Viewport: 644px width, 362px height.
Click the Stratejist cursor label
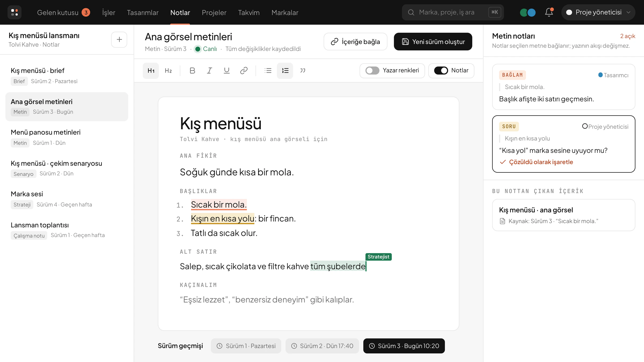378,257
